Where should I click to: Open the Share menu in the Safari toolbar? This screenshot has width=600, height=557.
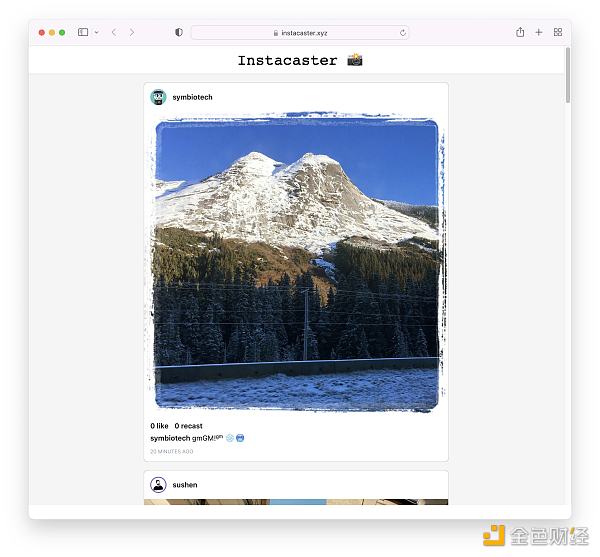(x=520, y=32)
